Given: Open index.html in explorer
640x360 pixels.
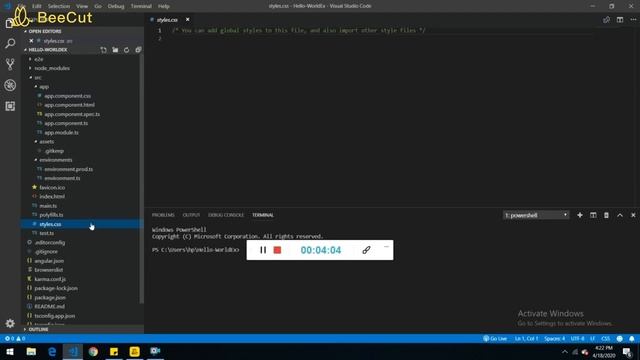Looking at the screenshot, I should click(52, 196).
